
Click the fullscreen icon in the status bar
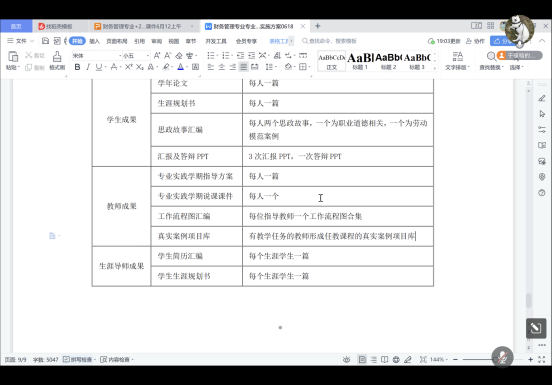pyautogui.click(x=542, y=360)
